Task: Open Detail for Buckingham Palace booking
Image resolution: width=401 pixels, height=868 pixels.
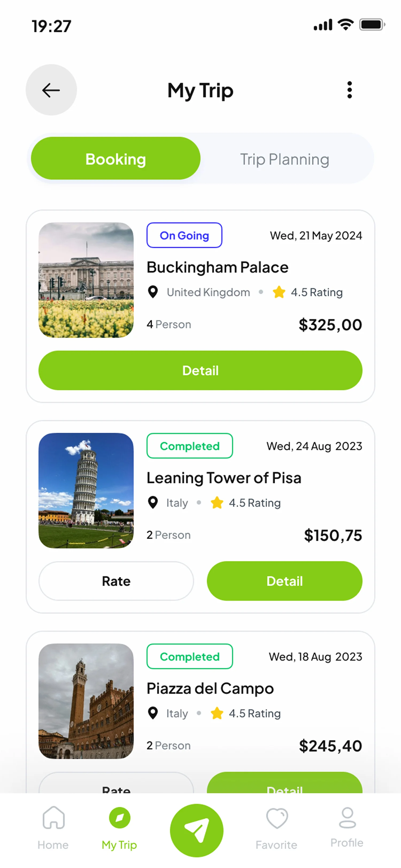Action: click(x=200, y=370)
